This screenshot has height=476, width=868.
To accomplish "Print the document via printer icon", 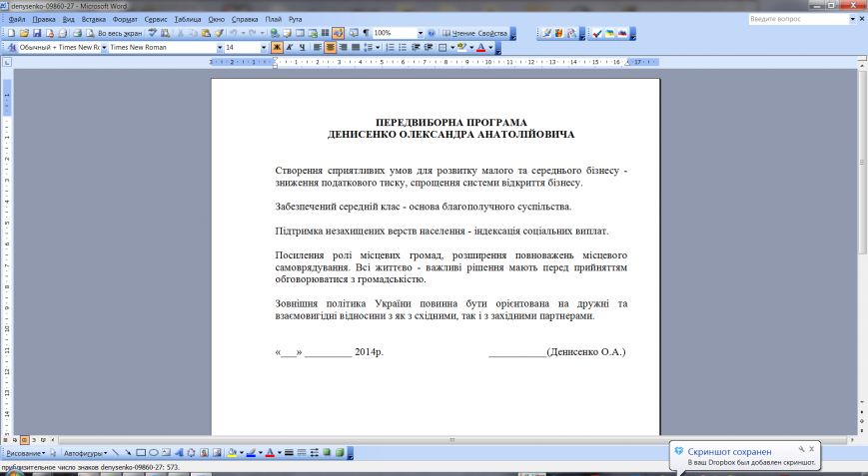I will [x=77, y=33].
